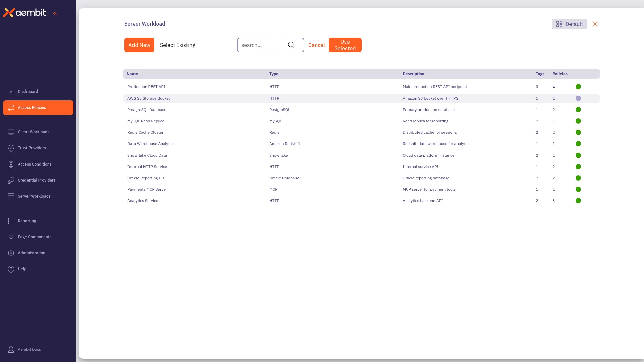Click the grid icon in the Default button

pos(559,24)
